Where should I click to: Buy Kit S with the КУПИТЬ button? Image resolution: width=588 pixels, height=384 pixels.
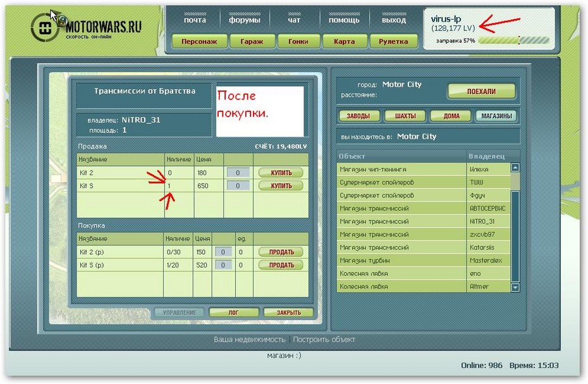coord(281,186)
